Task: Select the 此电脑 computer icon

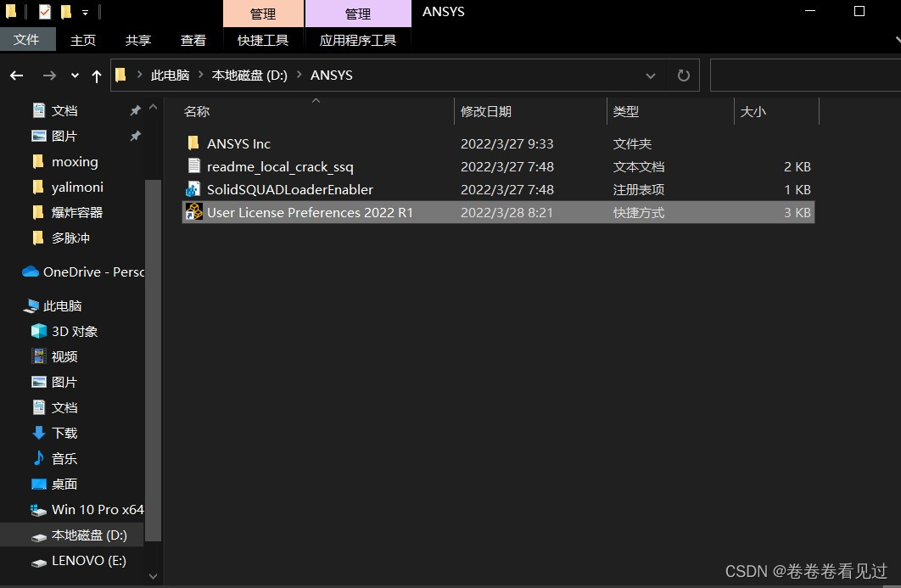Action: point(31,305)
